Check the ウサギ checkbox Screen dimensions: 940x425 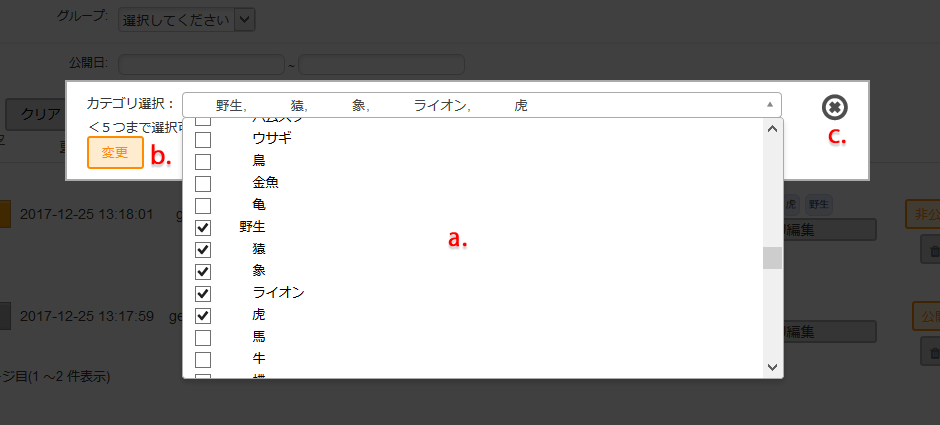click(x=203, y=139)
